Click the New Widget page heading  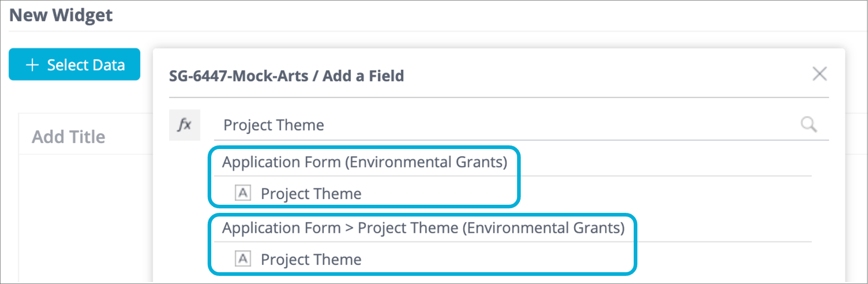point(61,15)
